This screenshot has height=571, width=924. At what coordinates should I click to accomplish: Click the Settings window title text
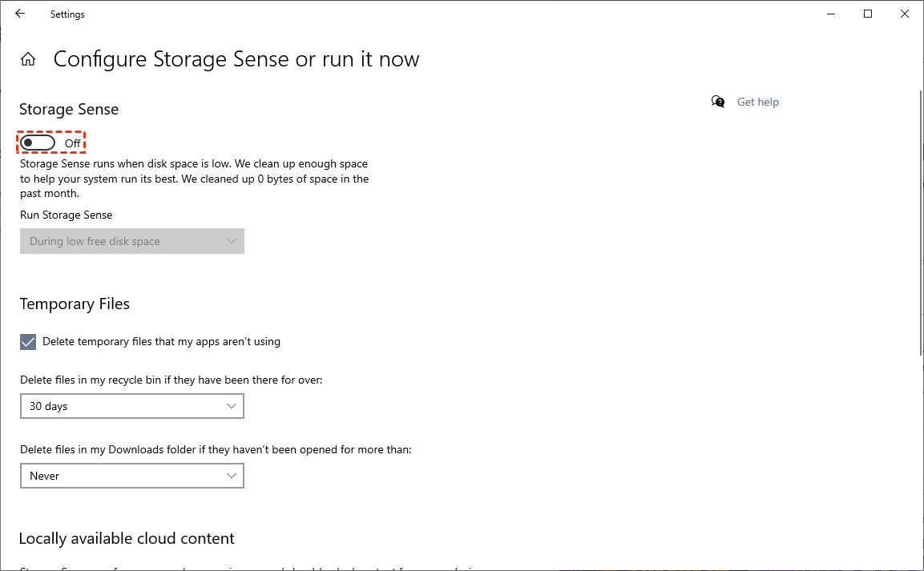click(x=67, y=14)
